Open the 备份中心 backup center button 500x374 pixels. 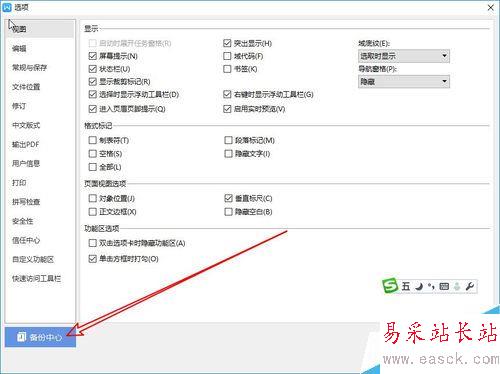40,337
